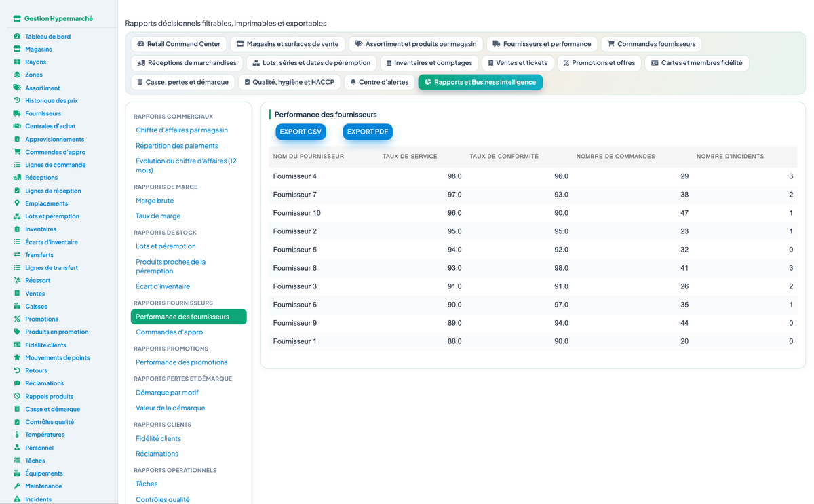The width and height of the screenshot is (814, 504).
Task: Click the Transferts arrows icon
Action: (17, 255)
